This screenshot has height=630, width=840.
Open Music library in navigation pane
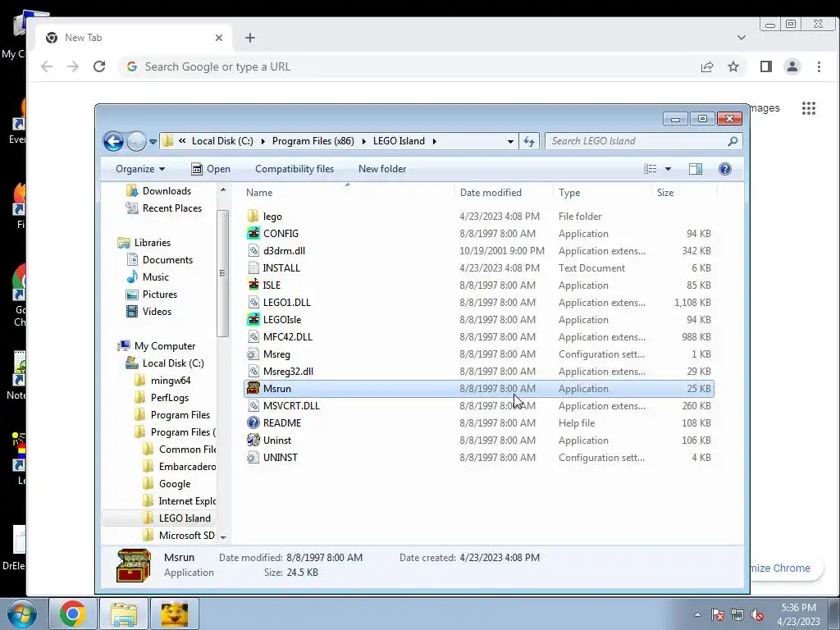[x=155, y=277]
